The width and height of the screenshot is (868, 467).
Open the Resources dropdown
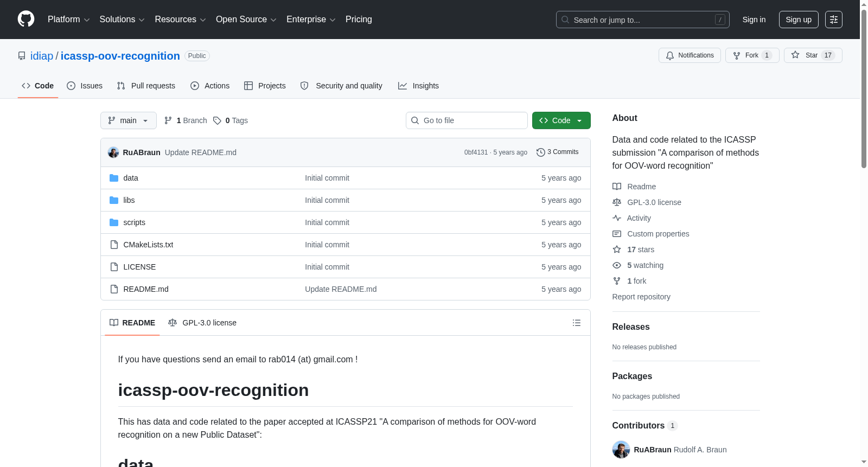pos(180,20)
